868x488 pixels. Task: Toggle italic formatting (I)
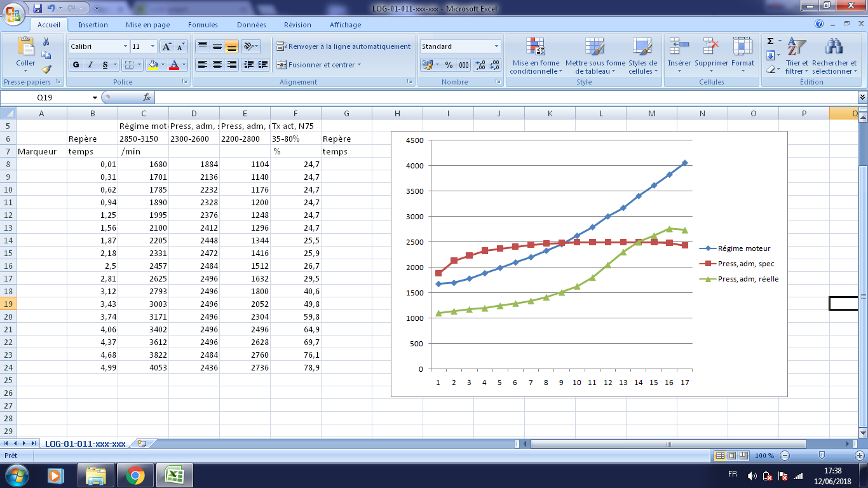coord(91,65)
